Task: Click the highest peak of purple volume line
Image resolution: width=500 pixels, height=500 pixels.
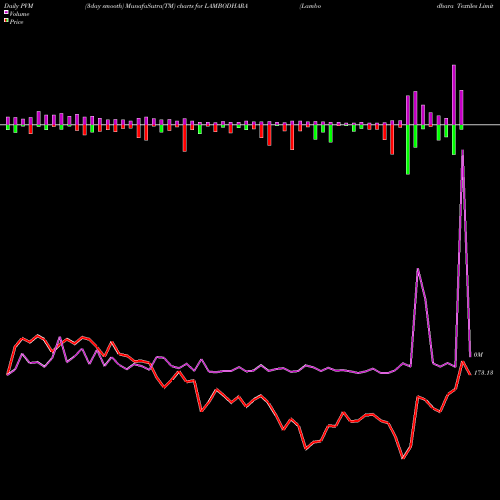Action: [x=462, y=151]
